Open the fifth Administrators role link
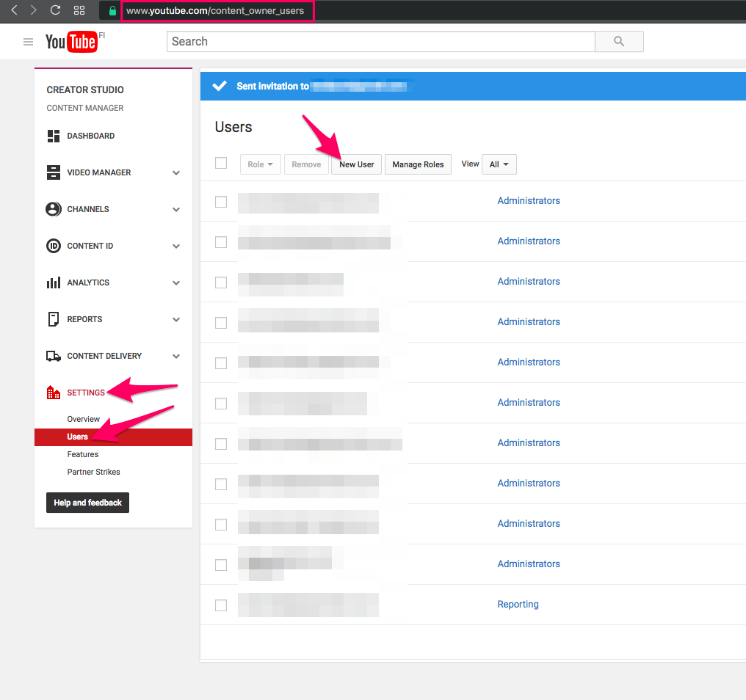 [529, 362]
